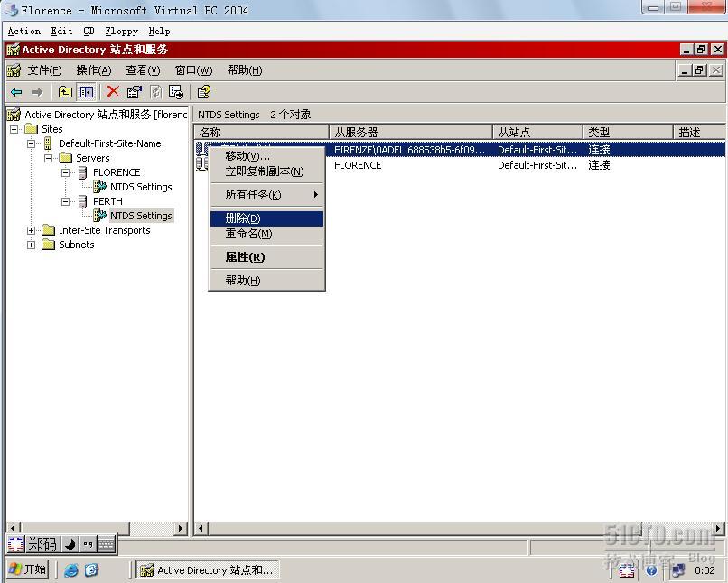The height and width of the screenshot is (583, 728).
Task: Click NTDS Settings icon under FLORENCE
Action: point(99,187)
